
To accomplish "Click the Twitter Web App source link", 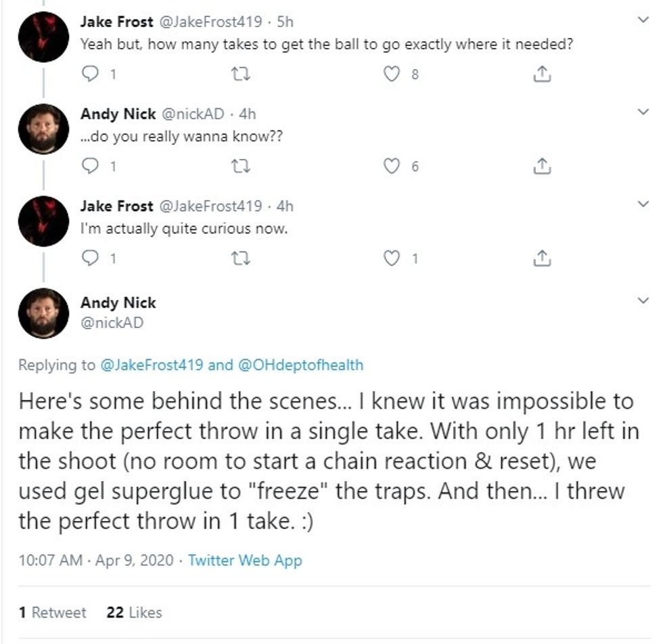I will tap(245, 560).
